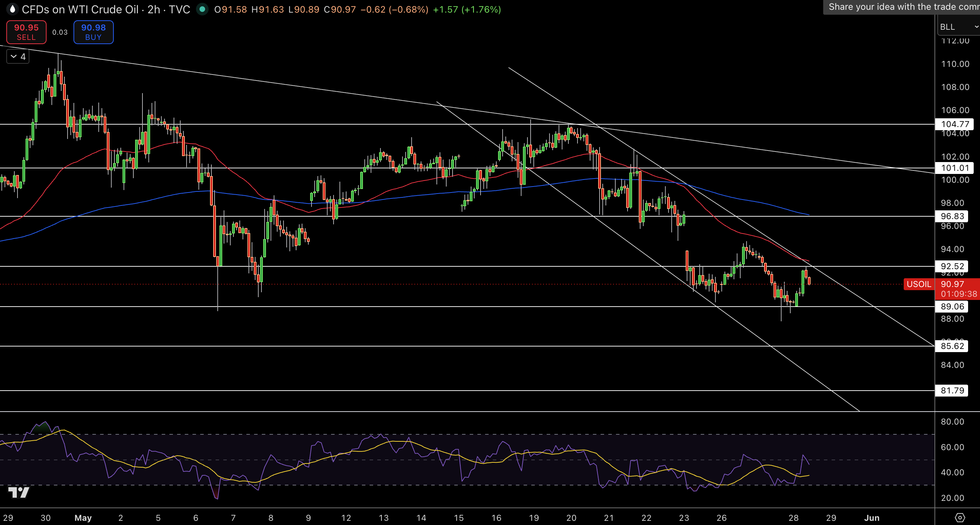Click the +1.57 (+1.76%) change value
Image resolution: width=980 pixels, height=525 pixels.
click(467, 9)
